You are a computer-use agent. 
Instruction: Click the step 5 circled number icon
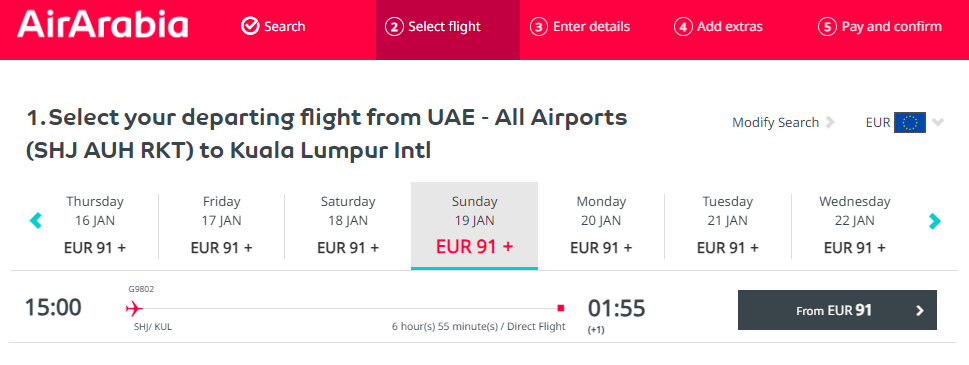[827, 27]
